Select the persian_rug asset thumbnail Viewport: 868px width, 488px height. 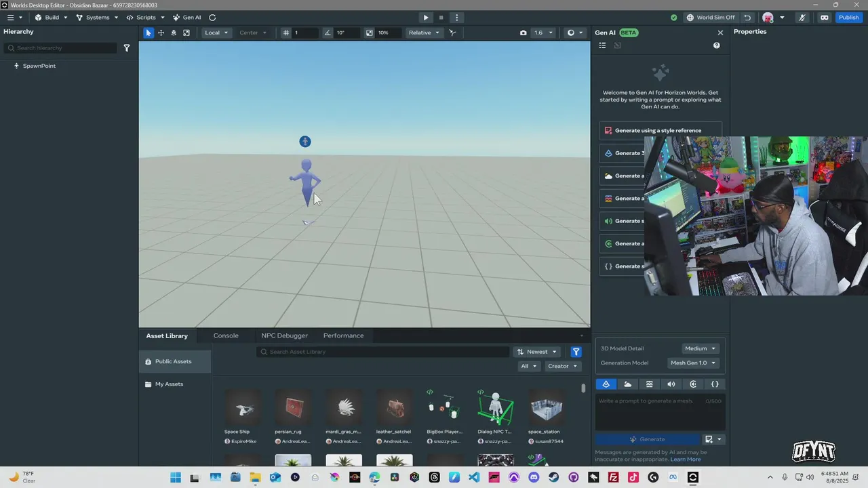coord(293,407)
